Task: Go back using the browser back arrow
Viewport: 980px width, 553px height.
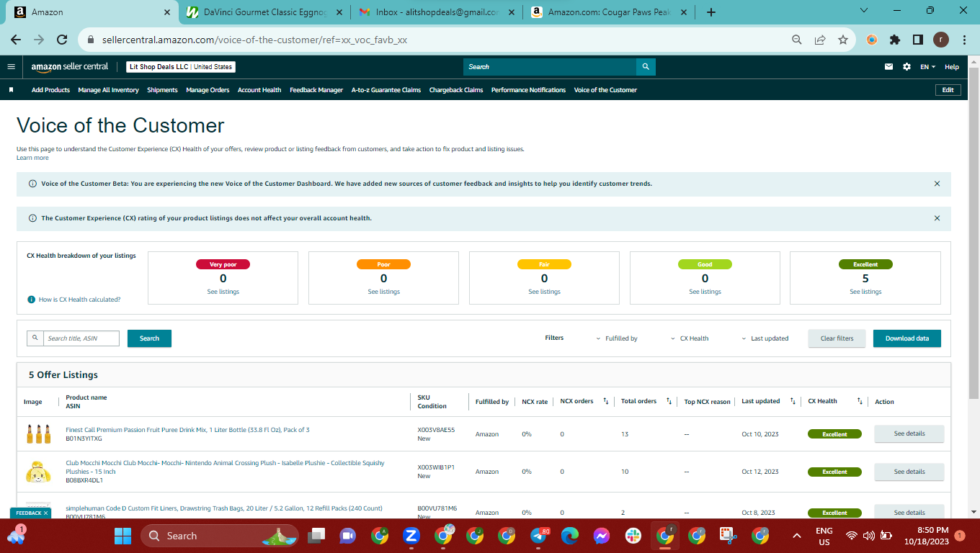Action: [16, 40]
